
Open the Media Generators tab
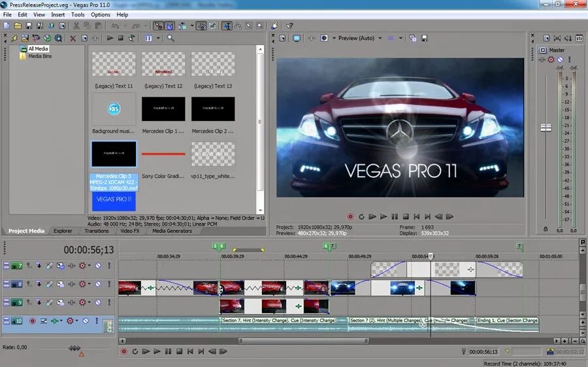(x=172, y=231)
